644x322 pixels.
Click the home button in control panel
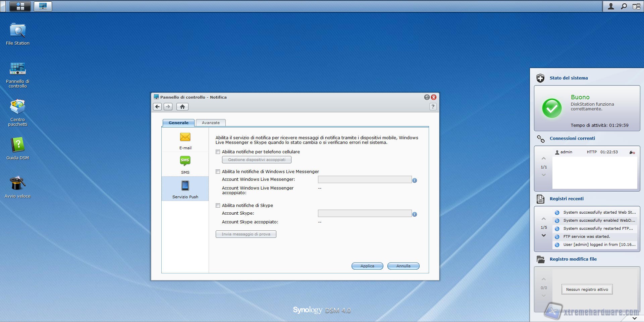tap(182, 107)
